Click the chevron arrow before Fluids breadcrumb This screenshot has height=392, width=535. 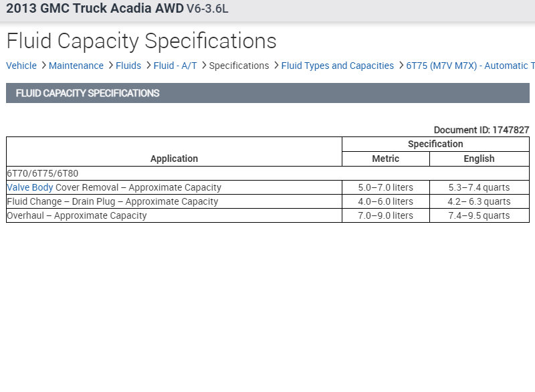tap(110, 66)
